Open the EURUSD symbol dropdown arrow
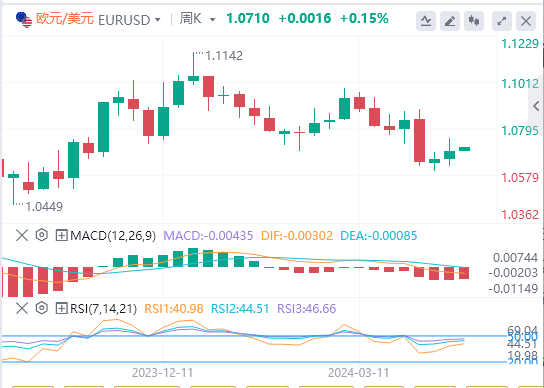The height and width of the screenshot is (388, 544). click(158, 20)
